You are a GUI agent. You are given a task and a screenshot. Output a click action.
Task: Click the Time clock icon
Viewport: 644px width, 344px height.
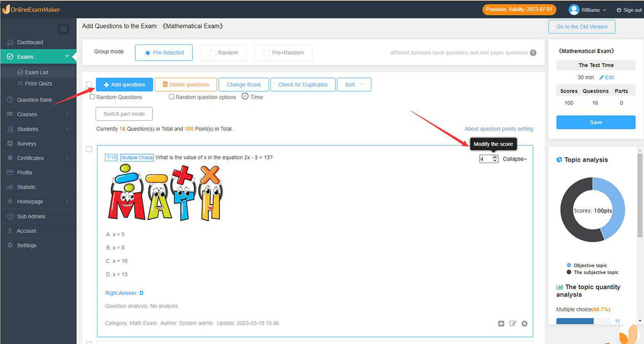click(x=246, y=97)
